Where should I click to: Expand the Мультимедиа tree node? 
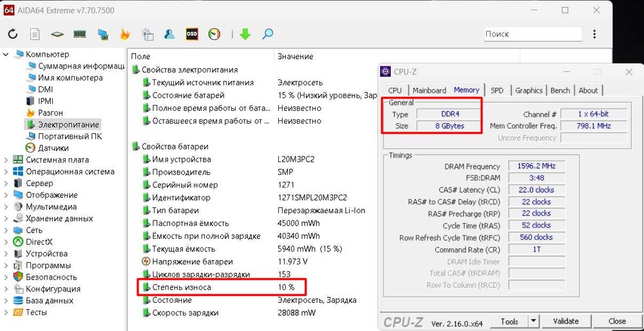tap(6, 207)
